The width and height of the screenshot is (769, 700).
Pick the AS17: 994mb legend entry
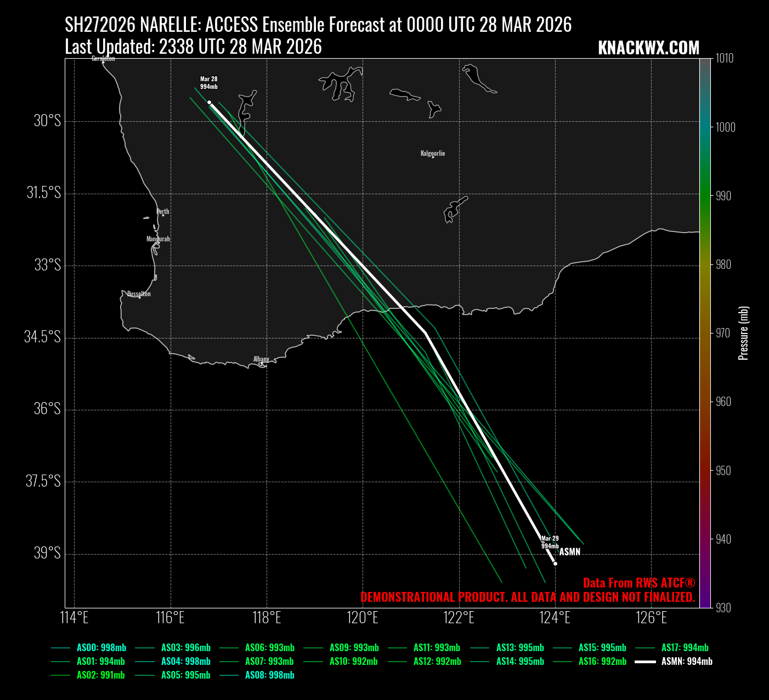(685, 648)
